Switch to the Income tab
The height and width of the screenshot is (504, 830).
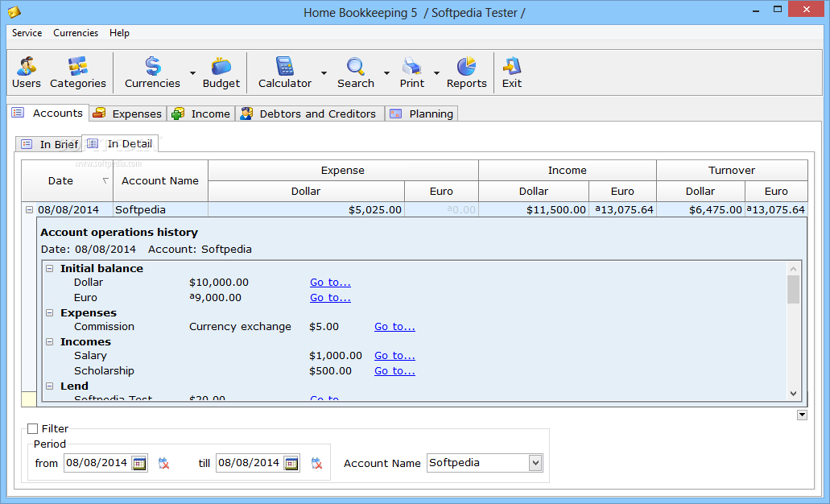[x=201, y=114]
